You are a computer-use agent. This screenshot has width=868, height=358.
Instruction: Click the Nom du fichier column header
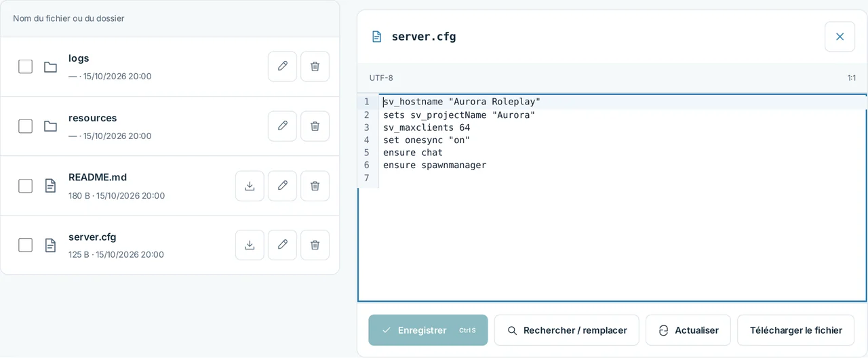point(68,18)
